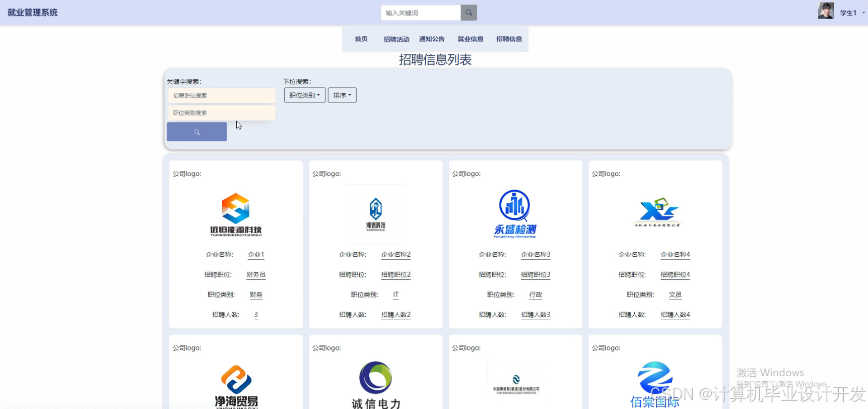Screen dimensions: 868x409
Task: Focus the 职位类别搜索 input field
Action: (x=222, y=113)
